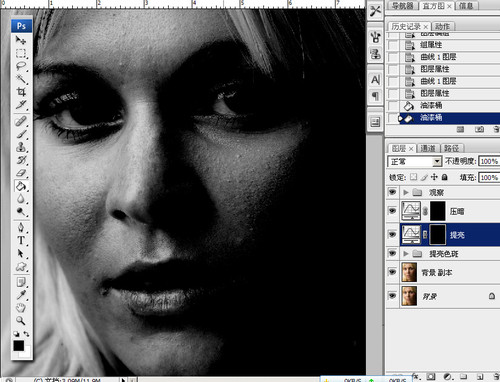
Task: Expand the 观察 layer group
Action: pos(406,192)
